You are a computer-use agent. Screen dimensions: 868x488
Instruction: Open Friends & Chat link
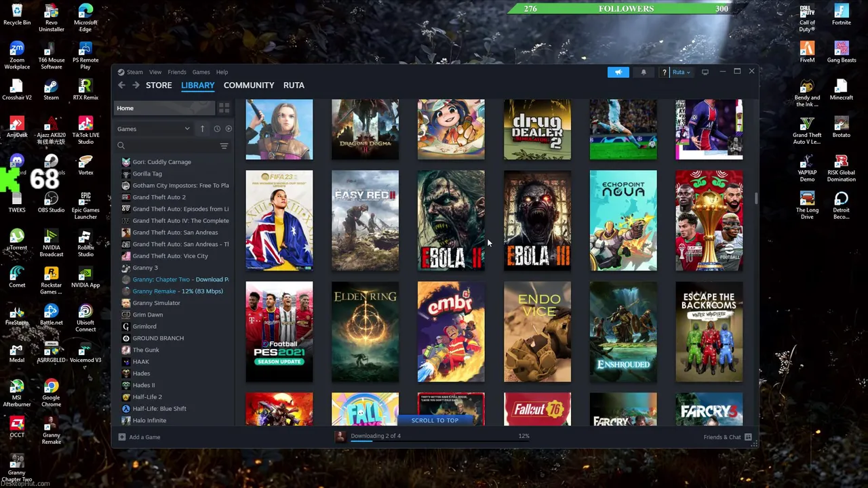722,437
